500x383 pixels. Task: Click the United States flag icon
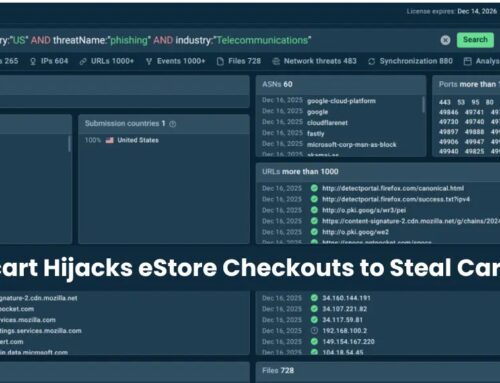pos(110,140)
